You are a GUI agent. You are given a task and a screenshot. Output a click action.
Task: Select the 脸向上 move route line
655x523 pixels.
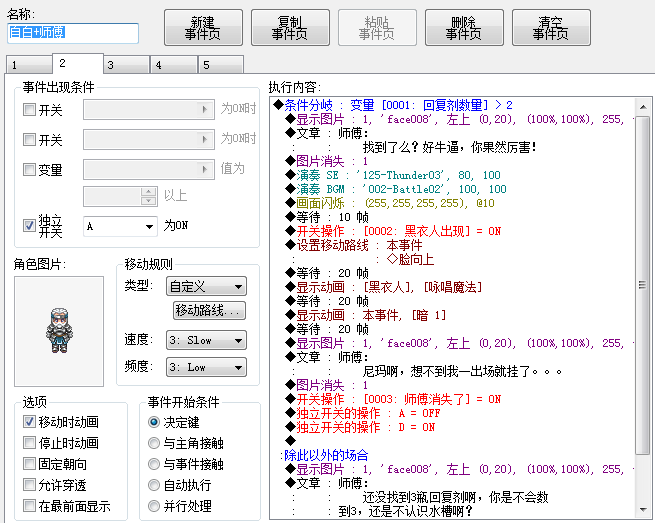coord(410,259)
